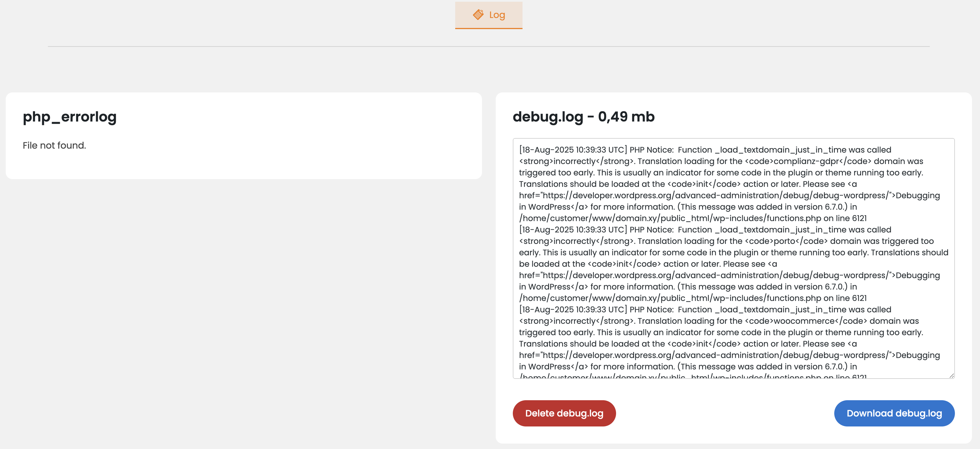Open the Log tab label
The width and height of the screenshot is (980, 449).
[x=497, y=15]
